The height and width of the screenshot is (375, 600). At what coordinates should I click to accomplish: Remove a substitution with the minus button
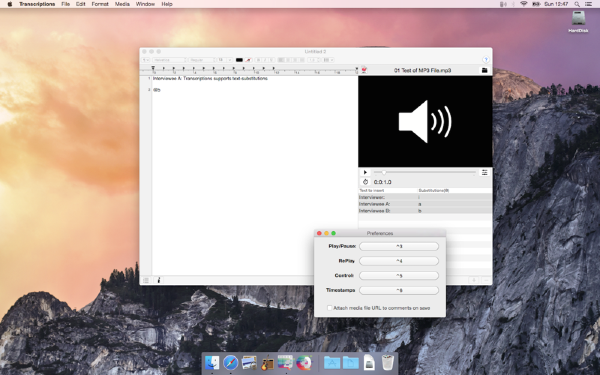point(486,280)
